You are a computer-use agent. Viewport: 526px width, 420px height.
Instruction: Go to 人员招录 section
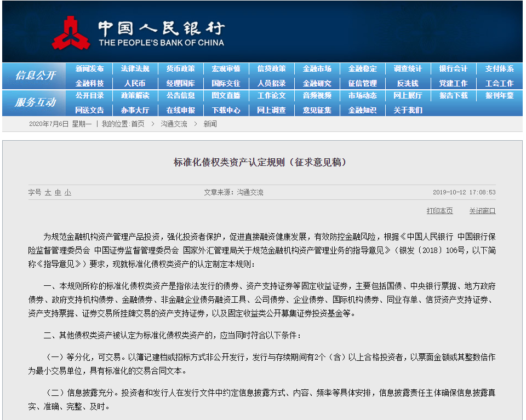point(272,83)
